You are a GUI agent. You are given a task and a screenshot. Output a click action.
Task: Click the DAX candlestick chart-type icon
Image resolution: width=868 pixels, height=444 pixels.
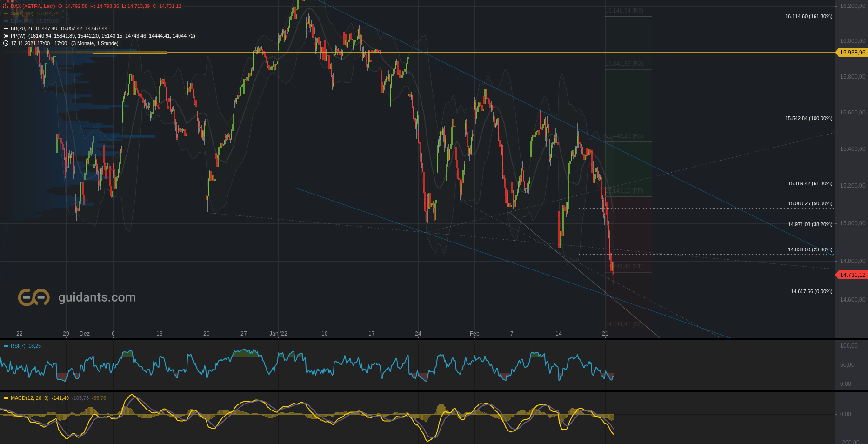6,6
